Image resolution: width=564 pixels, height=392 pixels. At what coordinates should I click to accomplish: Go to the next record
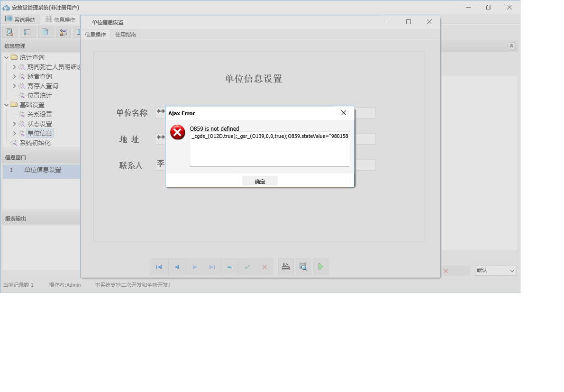pos(194,267)
